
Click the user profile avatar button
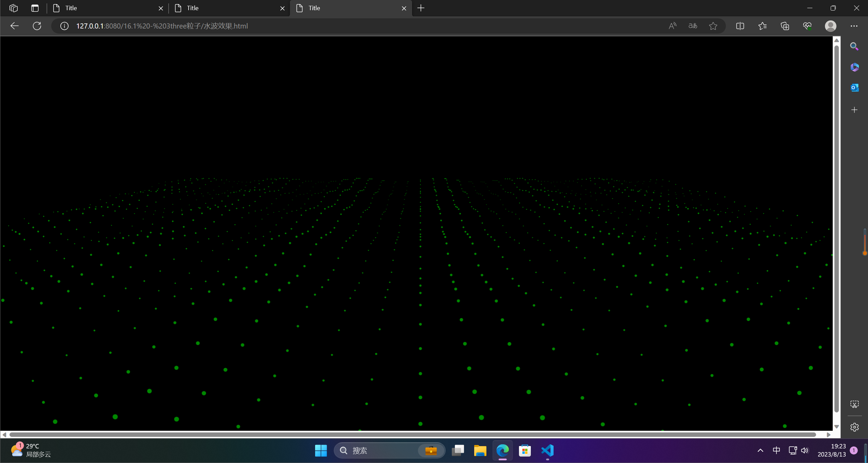point(831,26)
